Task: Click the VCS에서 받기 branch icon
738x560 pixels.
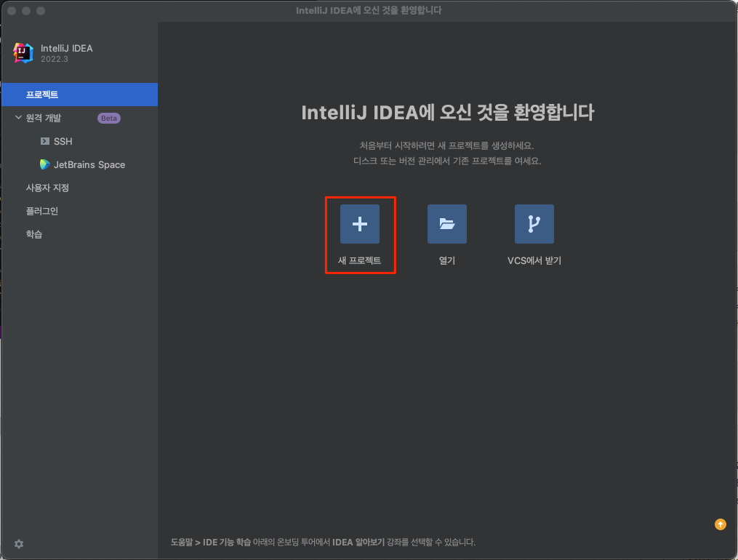Action: tap(534, 224)
